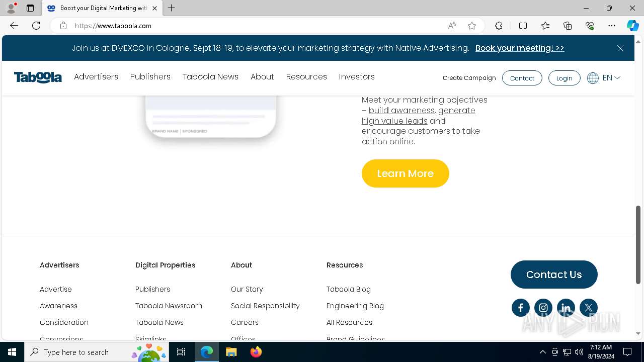Select the Boost your Digital Marketing tab
The width and height of the screenshot is (644, 362).
click(x=102, y=8)
